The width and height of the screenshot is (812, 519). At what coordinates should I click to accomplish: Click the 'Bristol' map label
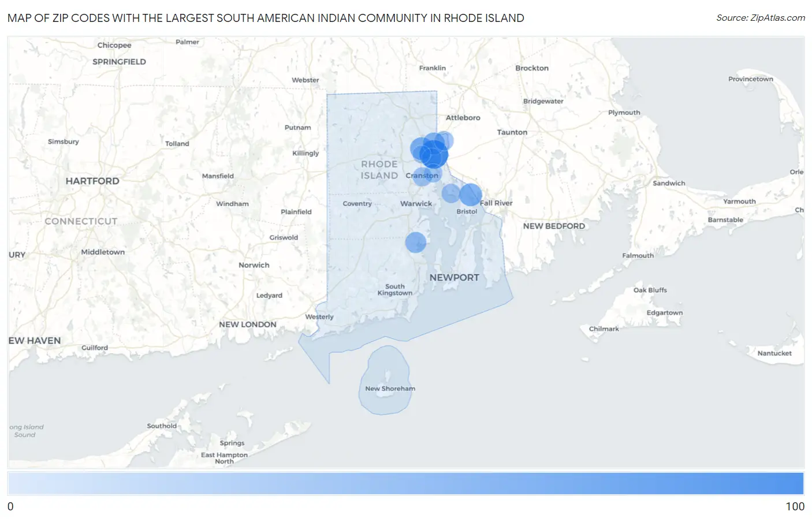[467, 212]
